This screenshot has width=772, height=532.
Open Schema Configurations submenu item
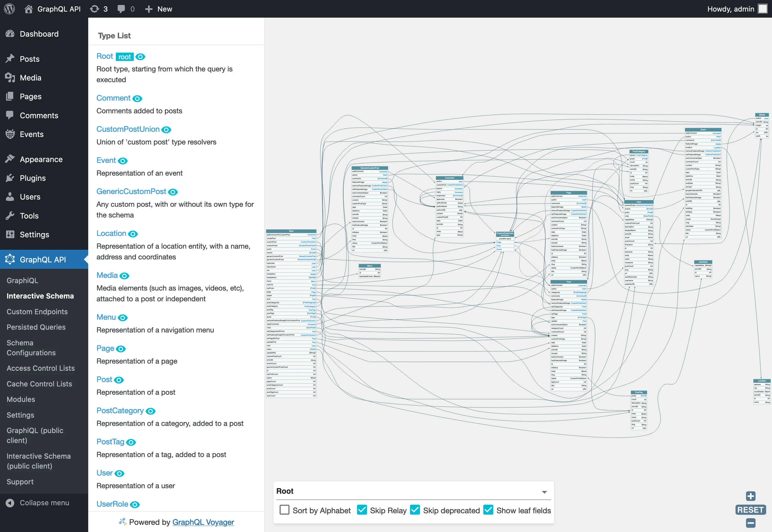(x=31, y=348)
